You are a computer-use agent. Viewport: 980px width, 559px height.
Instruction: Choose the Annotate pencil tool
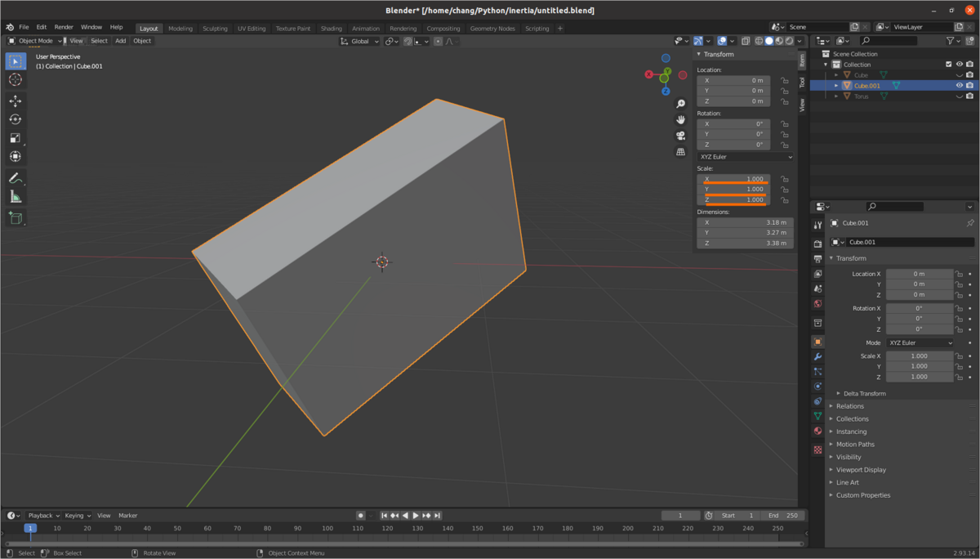[x=16, y=178]
